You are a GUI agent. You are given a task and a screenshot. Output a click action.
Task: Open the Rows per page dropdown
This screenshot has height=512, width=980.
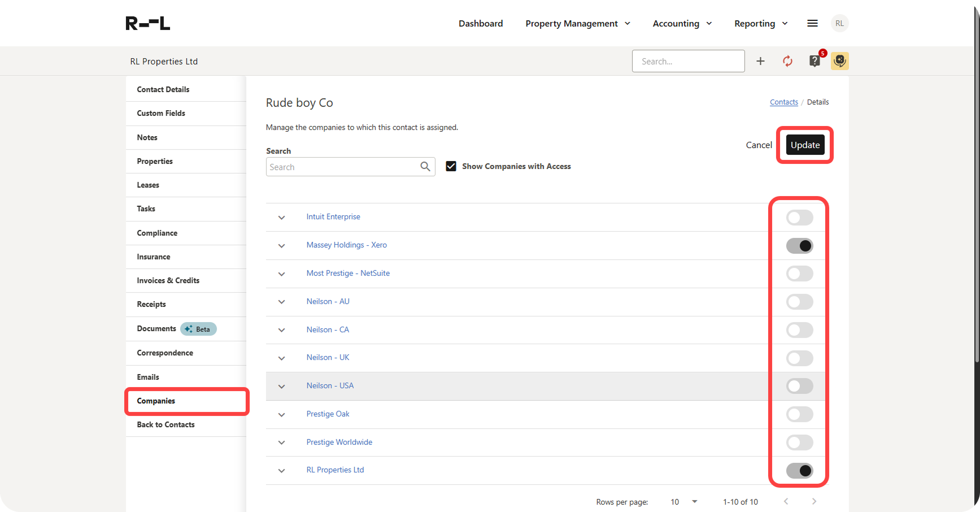pos(684,502)
